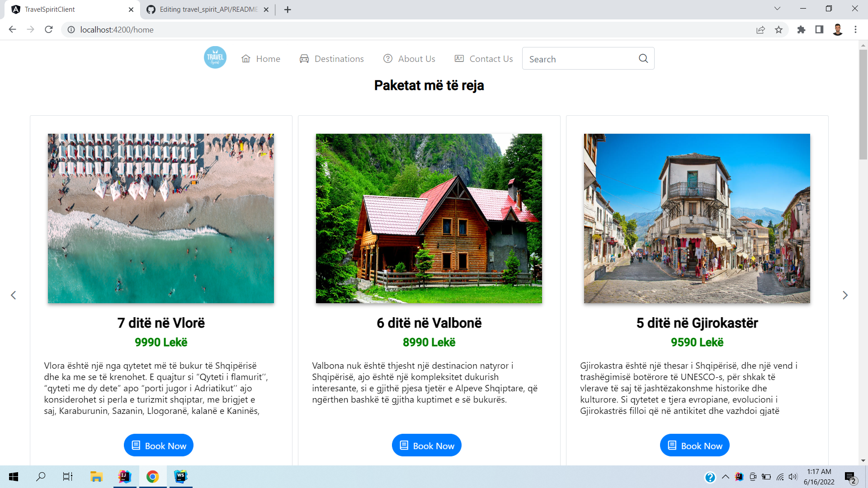Open the Home nav link
This screenshot has width=868, height=488.
tap(261, 59)
